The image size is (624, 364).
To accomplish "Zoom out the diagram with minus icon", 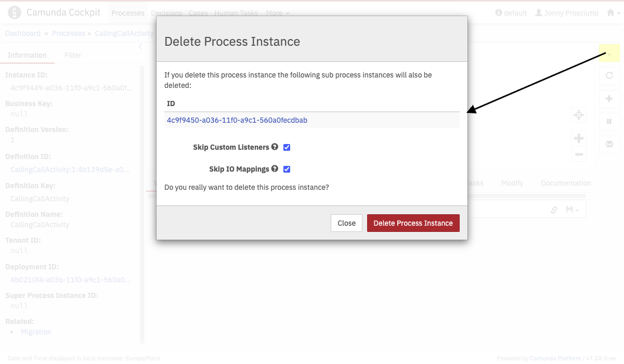I will [579, 154].
